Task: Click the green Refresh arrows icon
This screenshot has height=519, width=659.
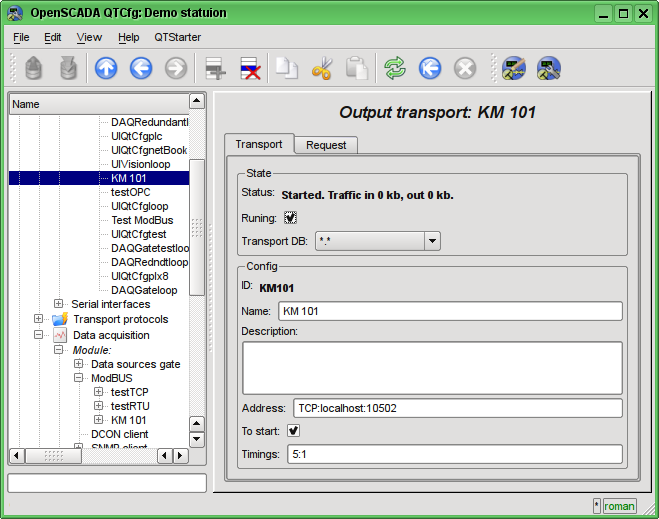Action: point(395,68)
